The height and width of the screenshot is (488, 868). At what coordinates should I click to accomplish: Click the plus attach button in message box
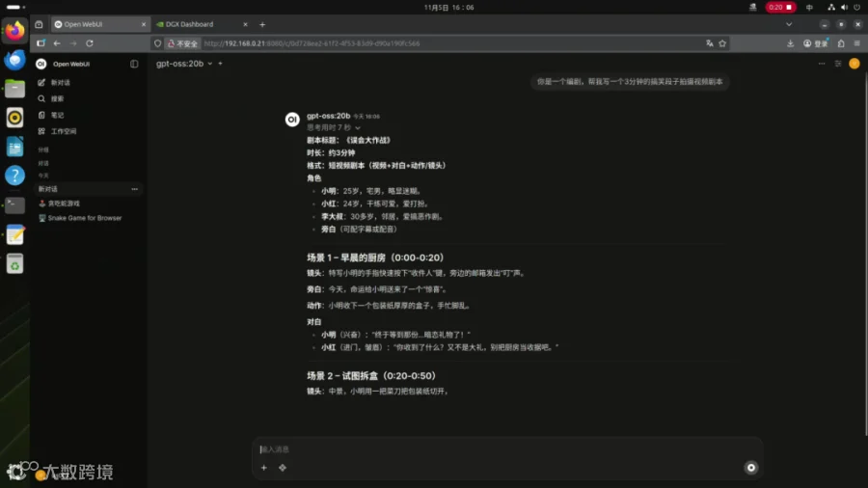(x=264, y=468)
